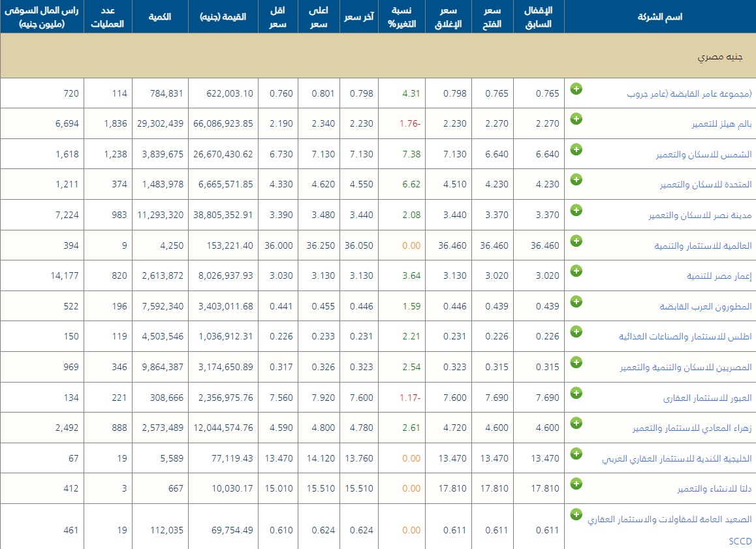The image size is (756, 549).
Task: Click the green plus for المطورون العرب القابضة
Action: [x=576, y=301]
